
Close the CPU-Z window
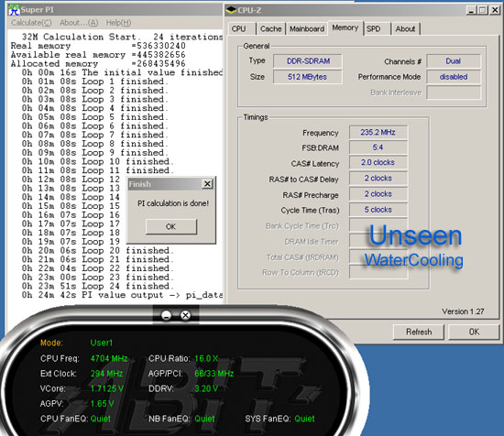coord(495,10)
